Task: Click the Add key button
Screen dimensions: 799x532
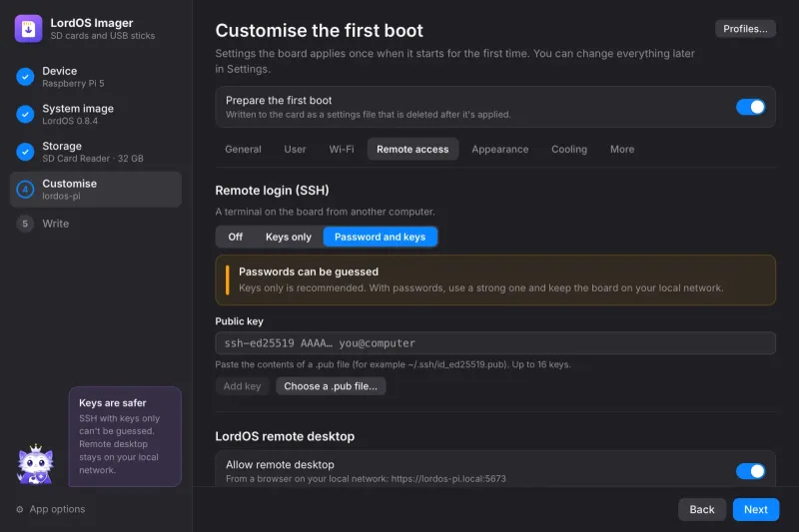Action: (x=242, y=386)
